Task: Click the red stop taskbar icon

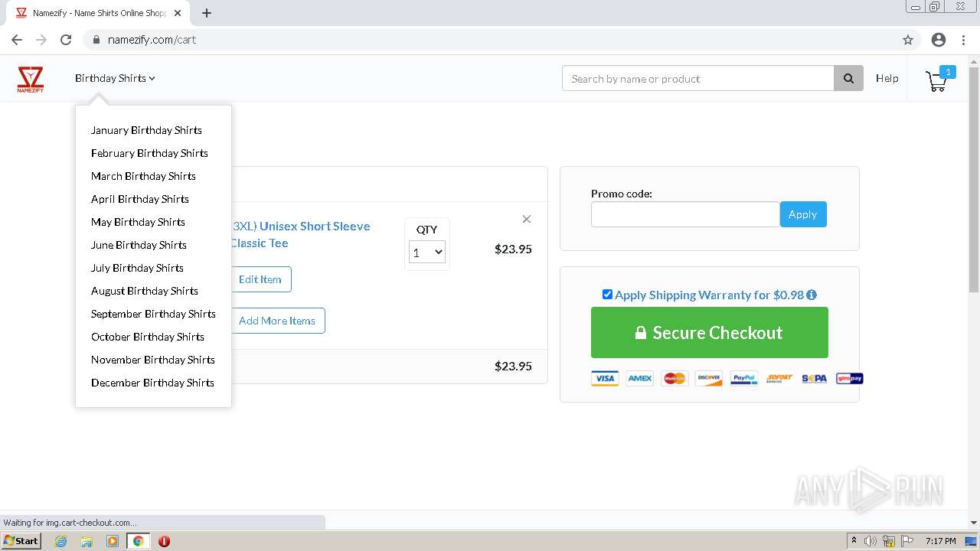Action: (x=164, y=541)
